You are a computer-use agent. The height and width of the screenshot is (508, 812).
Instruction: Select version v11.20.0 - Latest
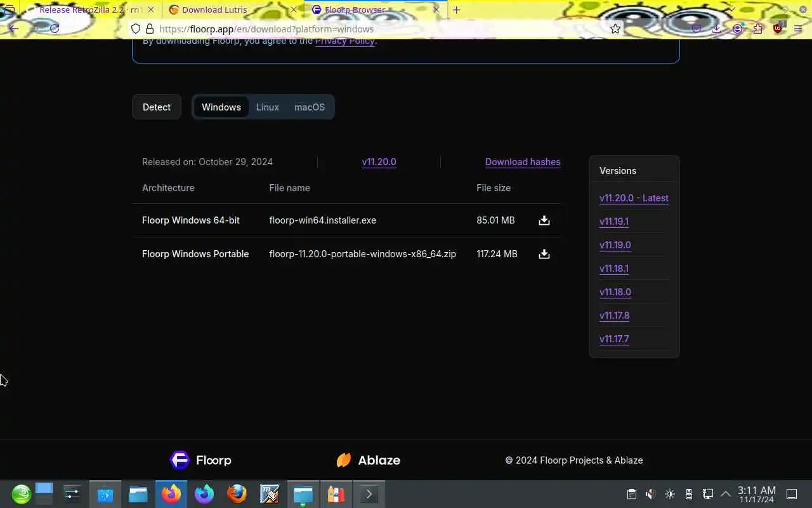point(634,198)
